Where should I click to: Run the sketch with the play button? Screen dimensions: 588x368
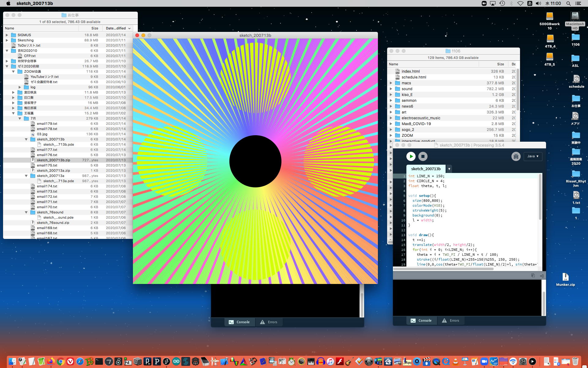click(411, 156)
